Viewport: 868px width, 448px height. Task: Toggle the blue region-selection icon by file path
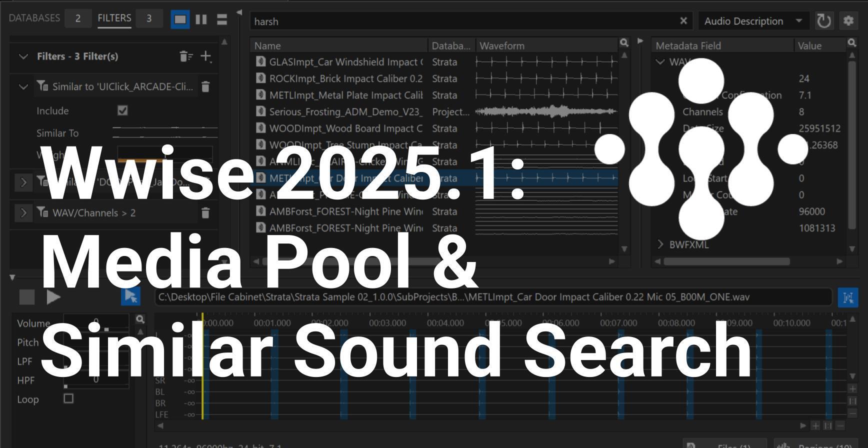click(x=848, y=297)
